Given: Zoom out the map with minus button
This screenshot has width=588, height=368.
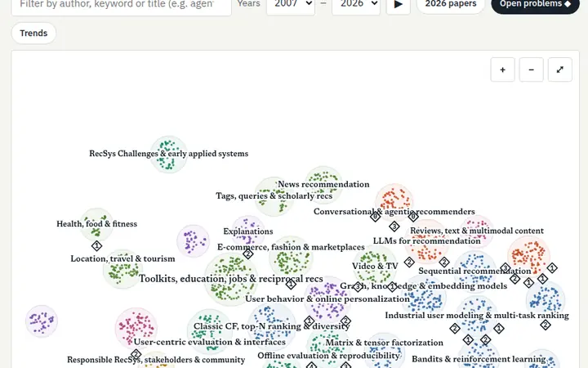Looking at the screenshot, I should coord(531,70).
